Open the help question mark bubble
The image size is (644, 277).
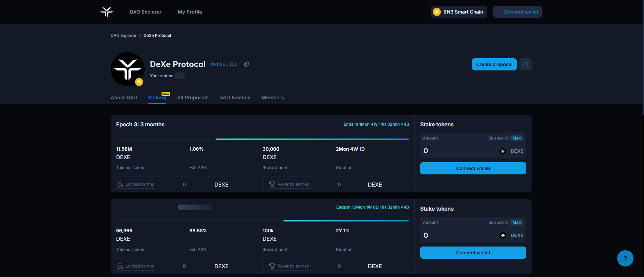tap(625, 258)
